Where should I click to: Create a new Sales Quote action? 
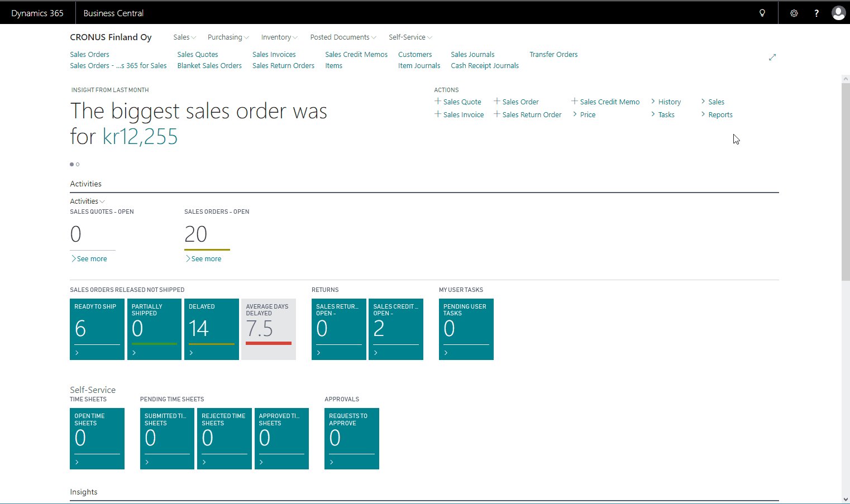click(x=461, y=102)
